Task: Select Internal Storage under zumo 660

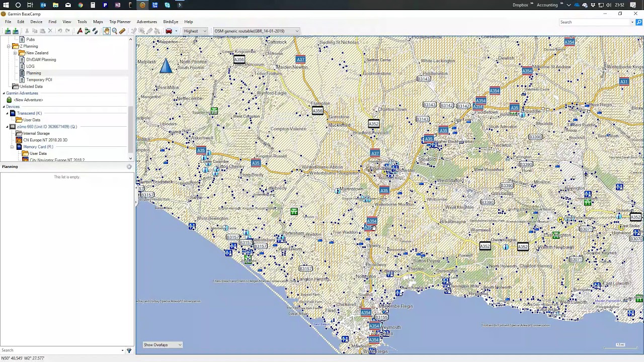Action: [36, 133]
